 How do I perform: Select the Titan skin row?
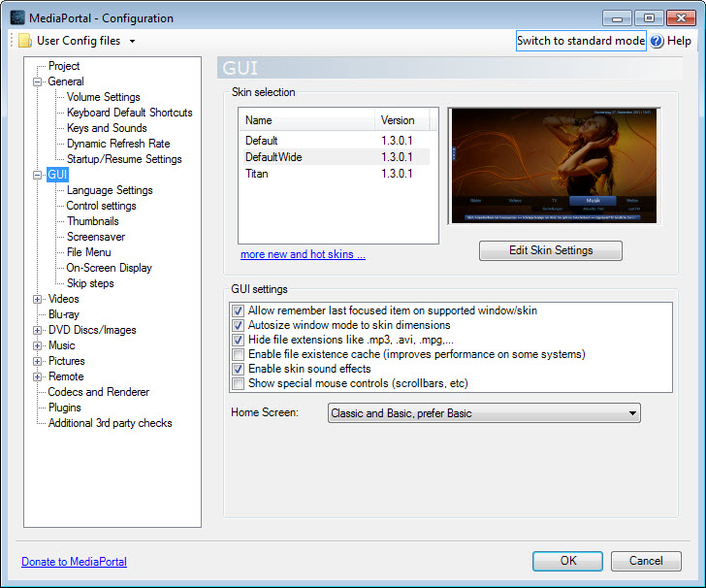click(x=337, y=174)
